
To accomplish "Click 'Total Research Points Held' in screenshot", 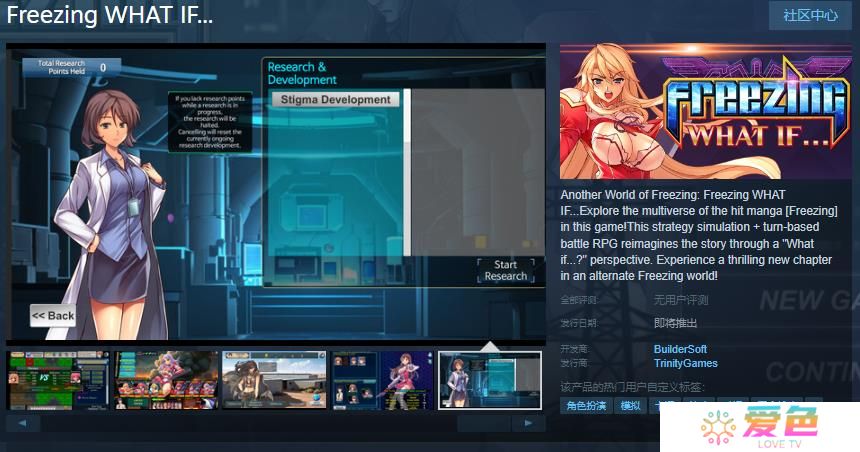I will [71, 67].
